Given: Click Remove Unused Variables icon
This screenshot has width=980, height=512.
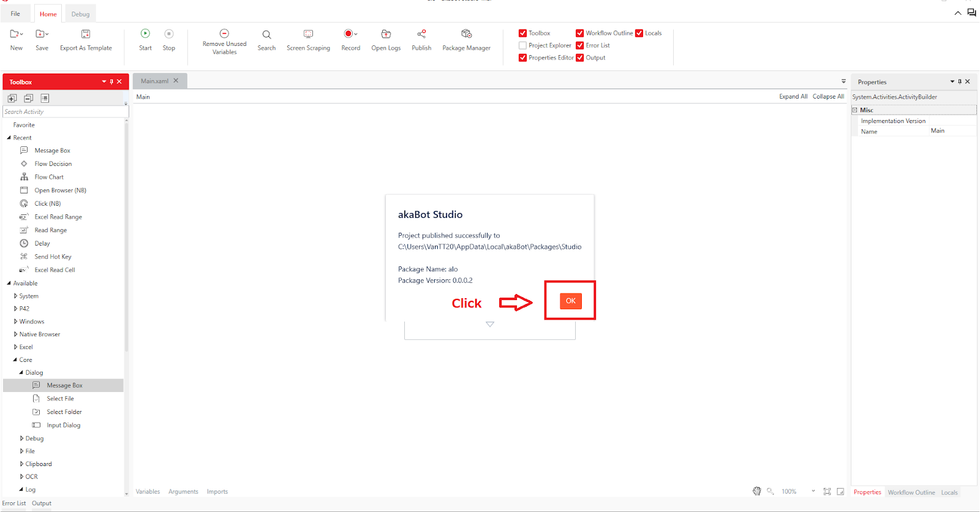Looking at the screenshot, I should (x=224, y=34).
